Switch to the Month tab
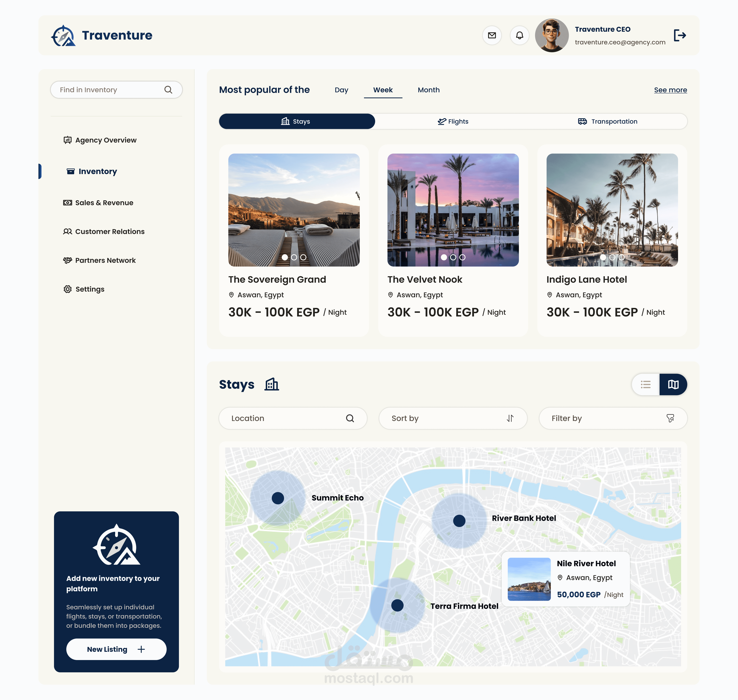The width and height of the screenshot is (738, 700). tap(429, 90)
